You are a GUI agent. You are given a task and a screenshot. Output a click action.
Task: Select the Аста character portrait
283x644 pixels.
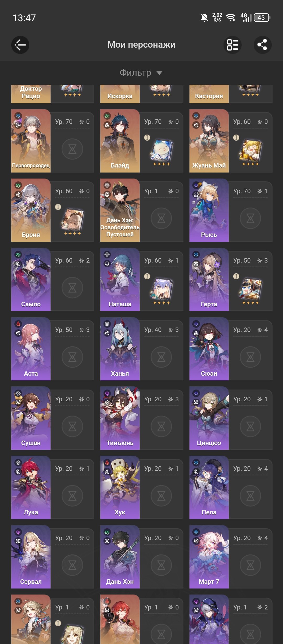[x=31, y=349]
